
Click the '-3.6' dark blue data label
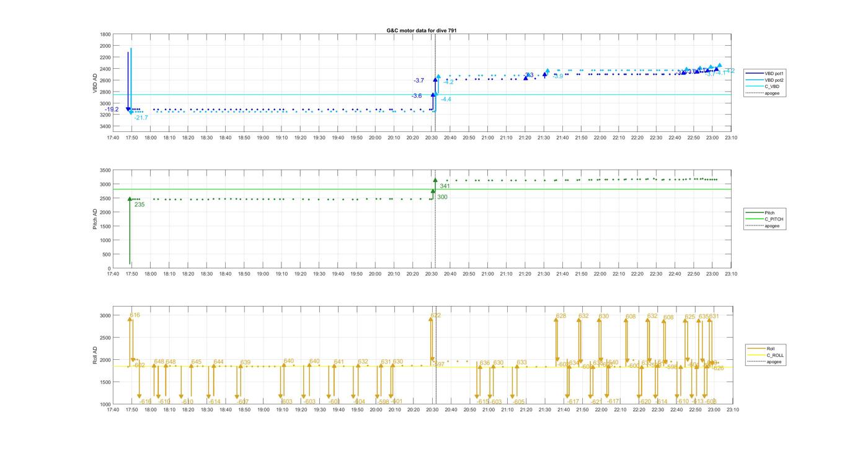click(x=417, y=96)
